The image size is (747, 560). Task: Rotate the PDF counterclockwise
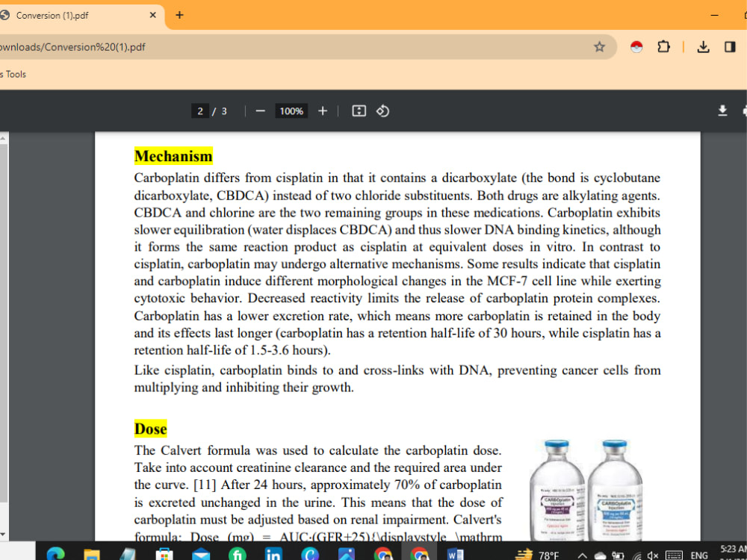tap(382, 111)
